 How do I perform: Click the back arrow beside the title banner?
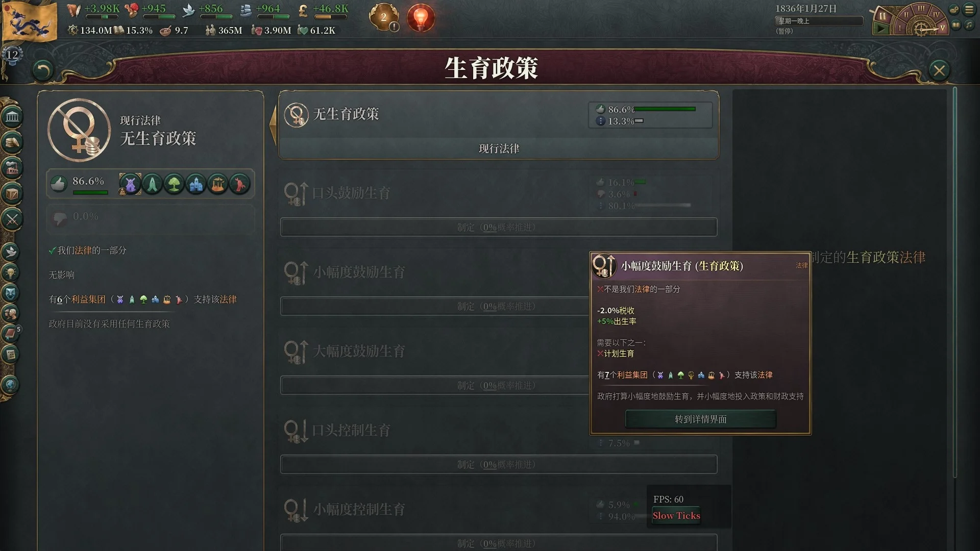tap(43, 70)
